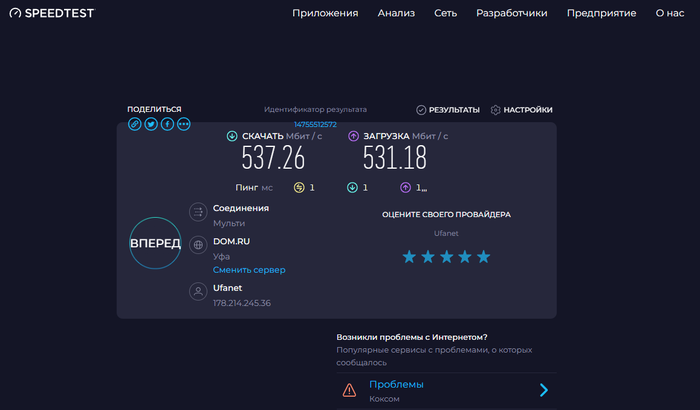Copy result link via share link icon
Viewport: 700px width, 410px height.
point(135,124)
